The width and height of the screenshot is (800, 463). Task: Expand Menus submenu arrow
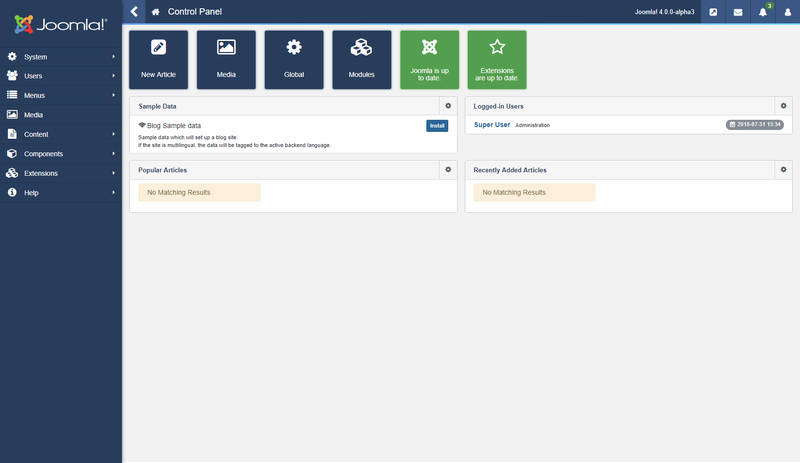point(113,95)
